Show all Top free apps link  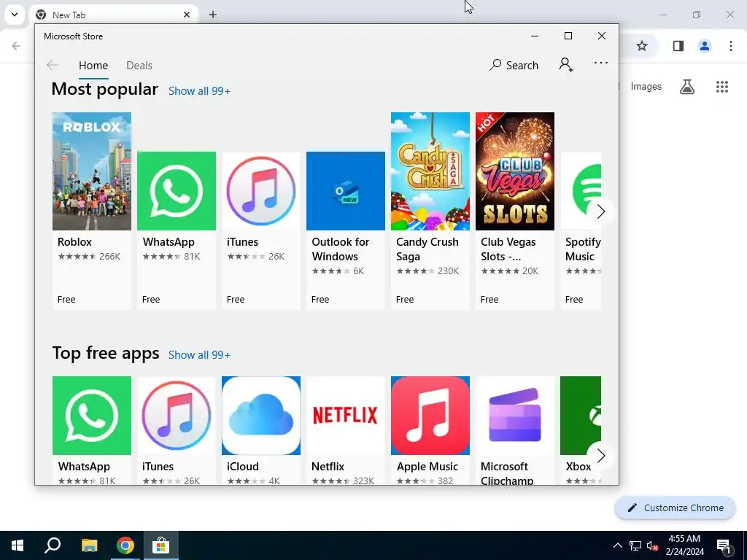point(199,355)
